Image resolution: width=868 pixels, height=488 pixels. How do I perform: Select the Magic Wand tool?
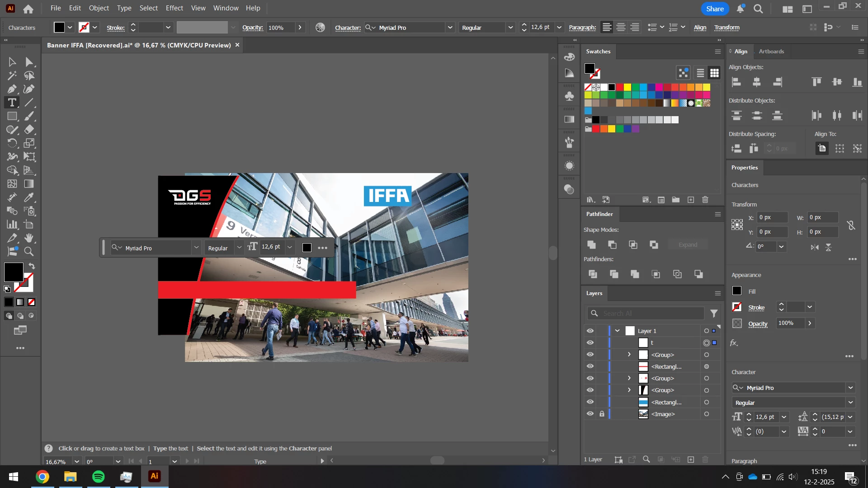(x=12, y=75)
